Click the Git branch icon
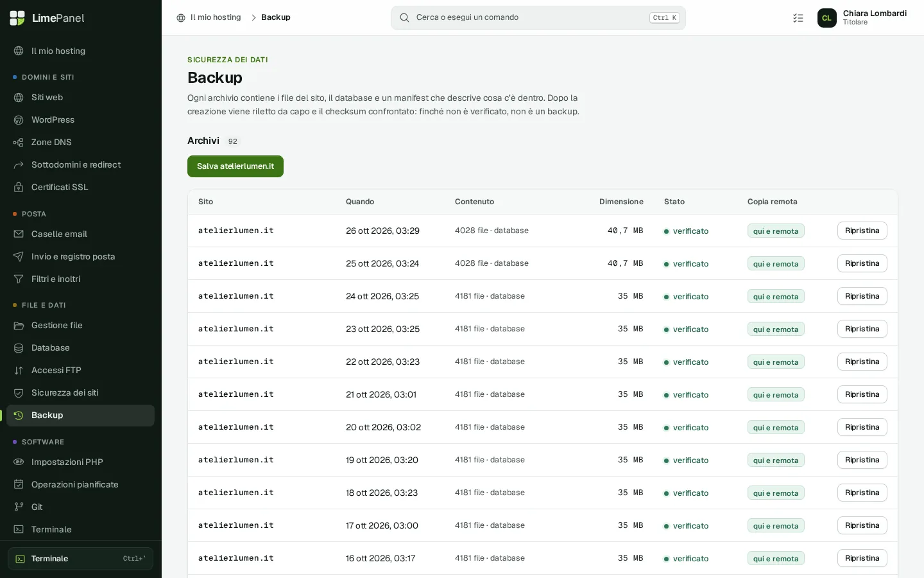 pos(19,507)
